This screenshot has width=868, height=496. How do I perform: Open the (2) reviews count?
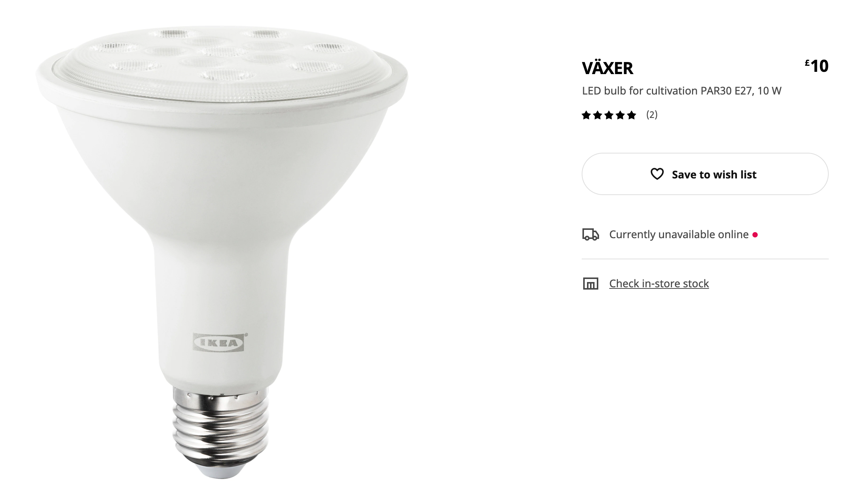[652, 115]
